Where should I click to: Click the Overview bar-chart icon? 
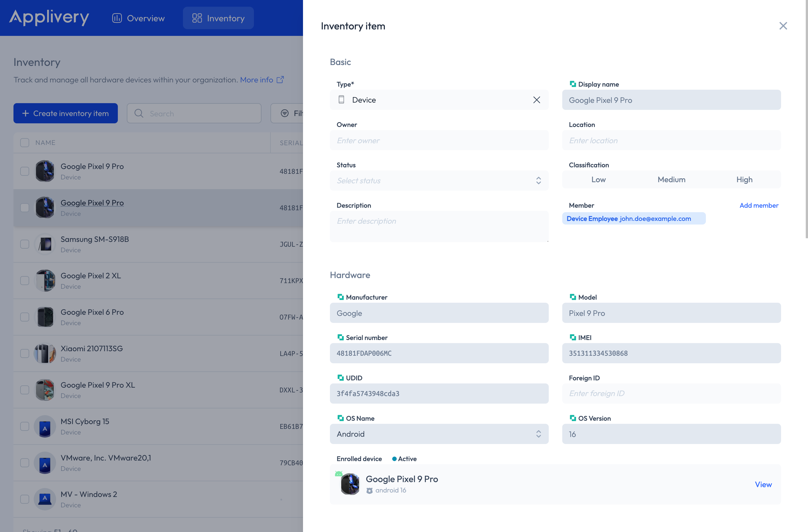tap(116, 18)
